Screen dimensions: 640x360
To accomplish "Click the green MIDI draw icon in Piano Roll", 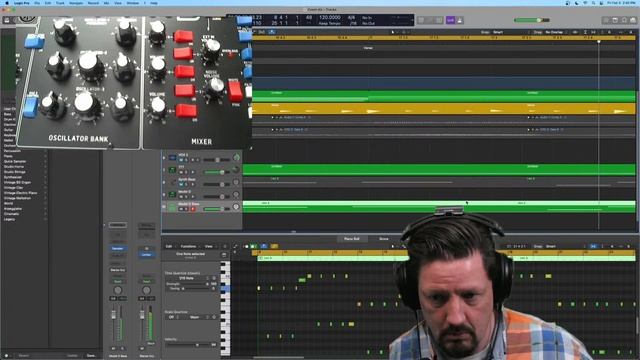I will click(253, 247).
